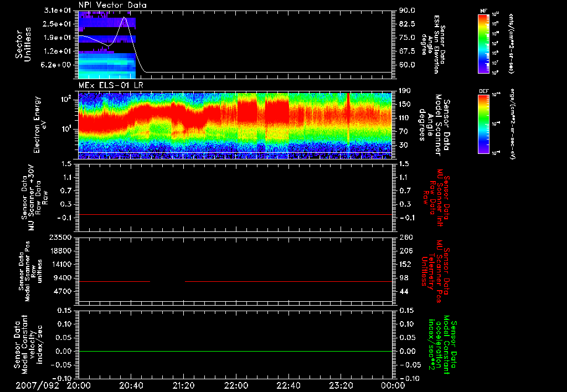Click the '2.5e+01' sector tick label

click(57, 24)
